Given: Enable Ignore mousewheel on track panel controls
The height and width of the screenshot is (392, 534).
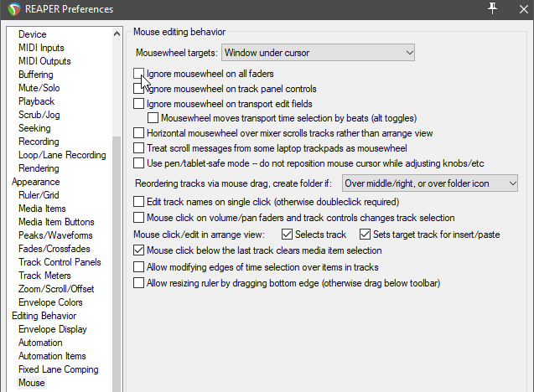Looking at the screenshot, I should coord(138,89).
